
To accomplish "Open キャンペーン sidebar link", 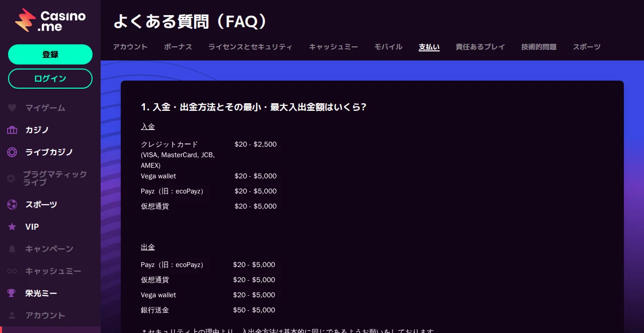I will coord(49,249).
